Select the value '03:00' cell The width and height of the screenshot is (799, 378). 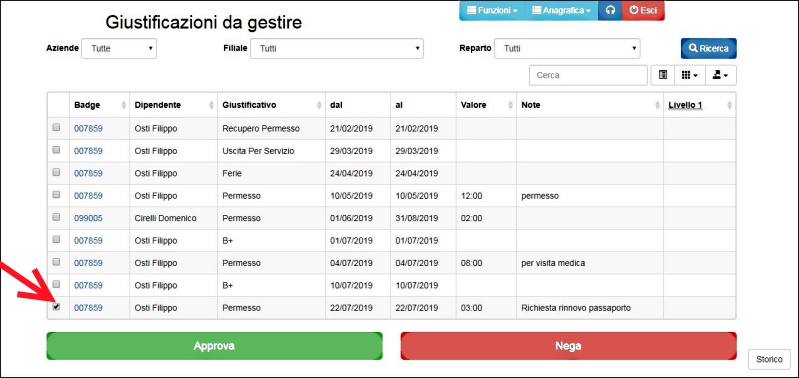tap(486, 308)
